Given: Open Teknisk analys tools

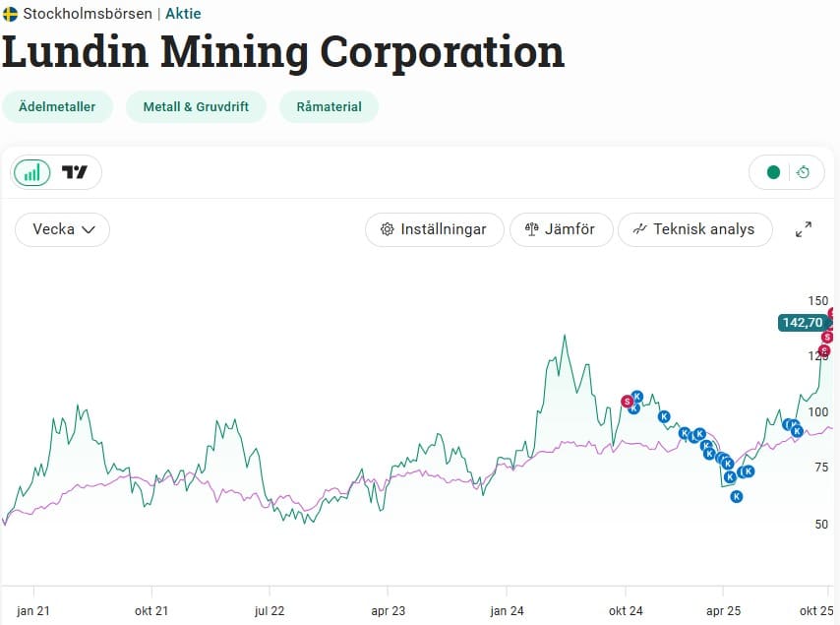Looking at the screenshot, I should pos(694,229).
